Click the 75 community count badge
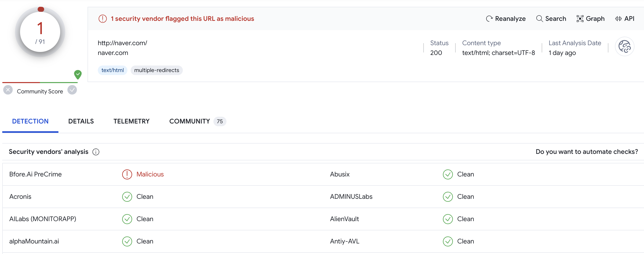This screenshot has height=254, width=644. tap(220, 121)
